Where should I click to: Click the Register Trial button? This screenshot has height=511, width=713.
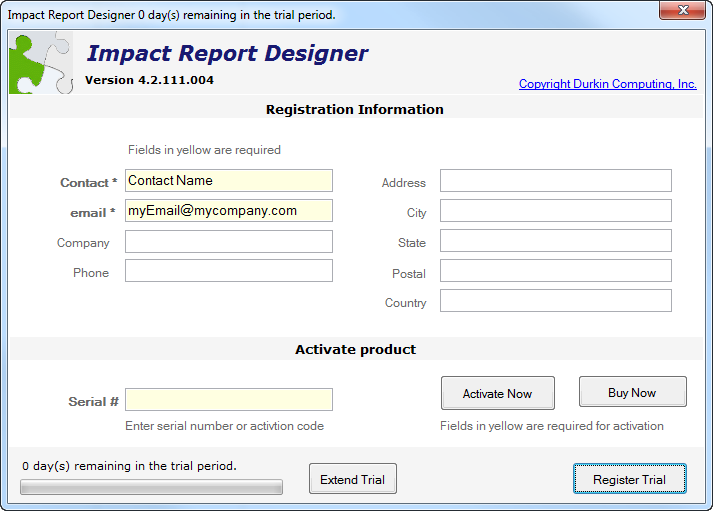(x=630, y=479)
